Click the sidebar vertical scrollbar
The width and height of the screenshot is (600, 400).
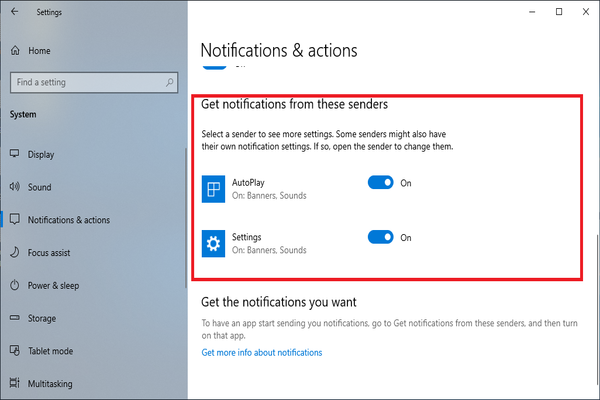186,218
